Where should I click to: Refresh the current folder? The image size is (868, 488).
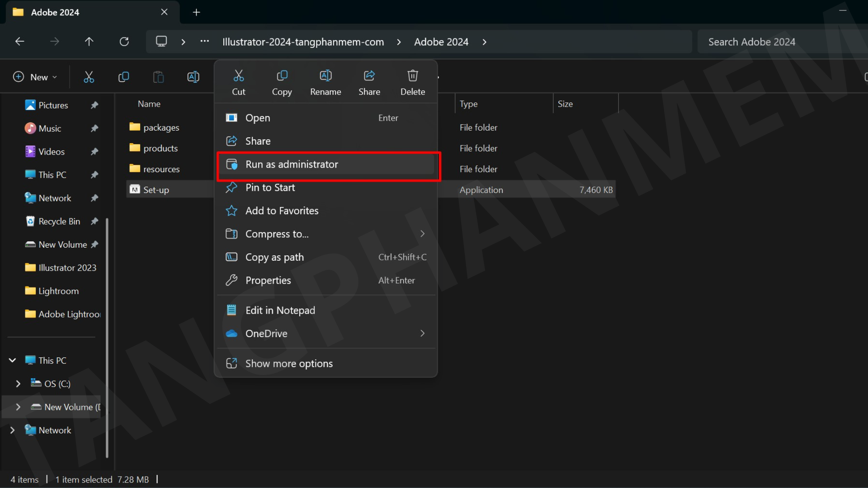click(124, 42)
